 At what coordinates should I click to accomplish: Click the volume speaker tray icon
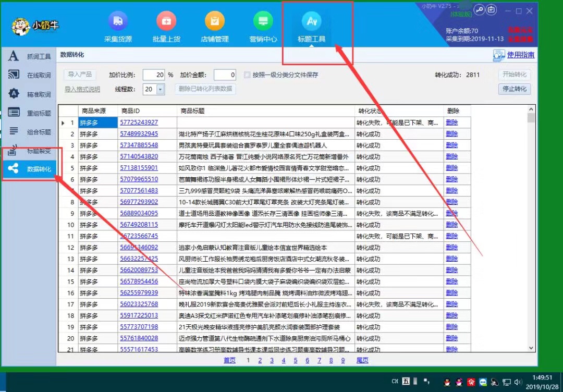[x=518, y=382]
